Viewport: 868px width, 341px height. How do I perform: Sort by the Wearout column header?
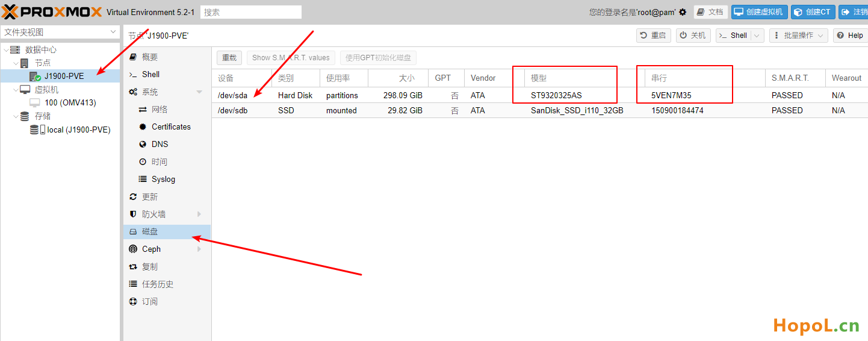[x=847, y=78]
